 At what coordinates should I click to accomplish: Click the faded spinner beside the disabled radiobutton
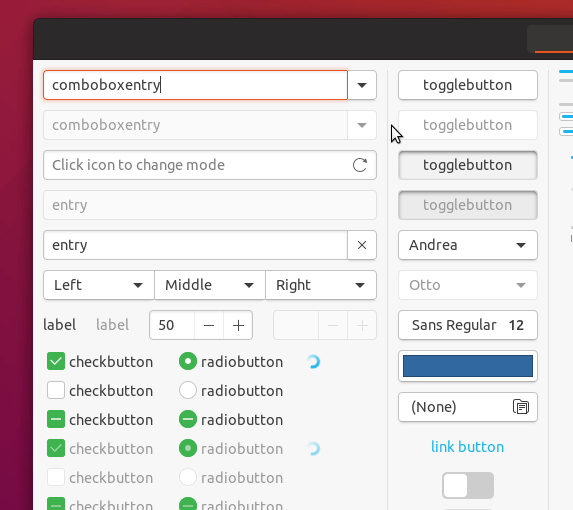[313, 449]
